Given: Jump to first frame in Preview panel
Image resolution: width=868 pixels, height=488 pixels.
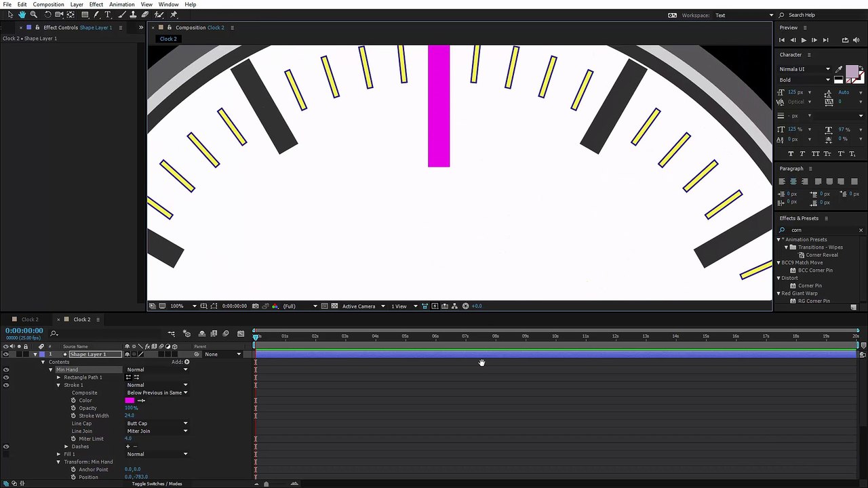Looking at the screenshot, I should (782, 40).
